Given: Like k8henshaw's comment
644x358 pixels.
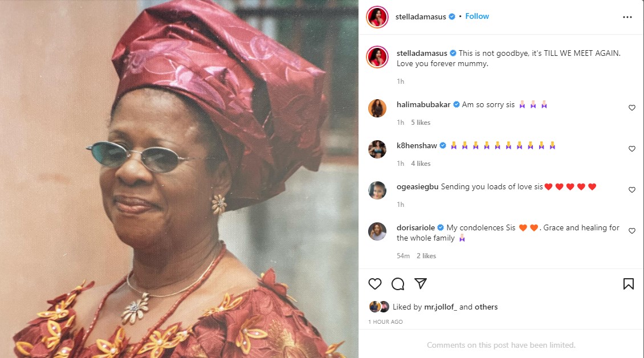Looking at the screenshot, I should click(631, 149).
